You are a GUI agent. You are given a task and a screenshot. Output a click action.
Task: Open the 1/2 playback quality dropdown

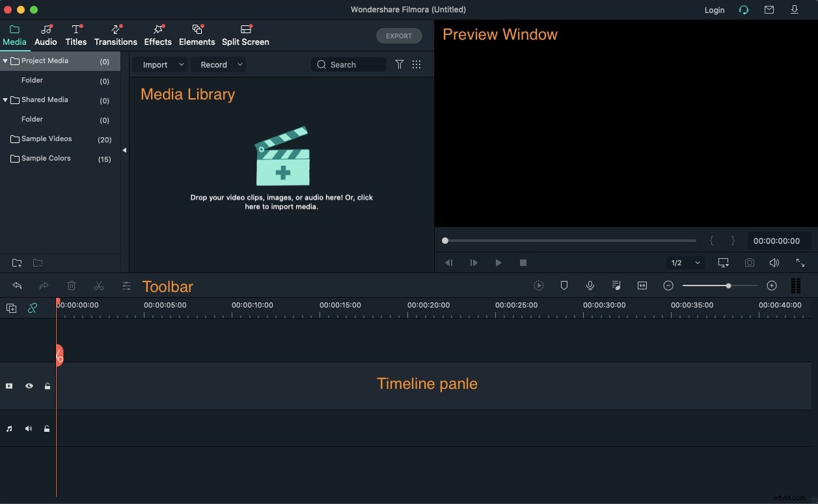pyautogui.click(x=684, y=263)
